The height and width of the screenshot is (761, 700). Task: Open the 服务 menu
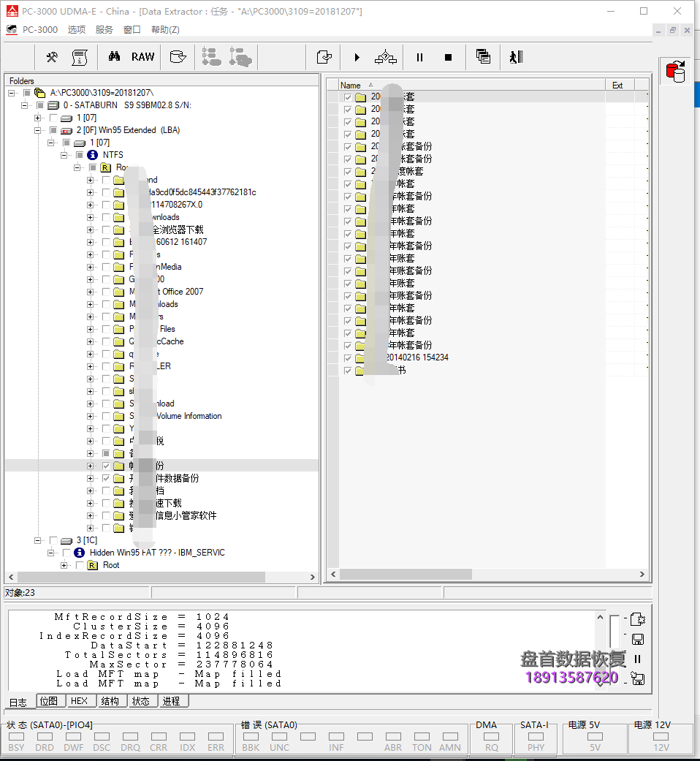[104, 29]
